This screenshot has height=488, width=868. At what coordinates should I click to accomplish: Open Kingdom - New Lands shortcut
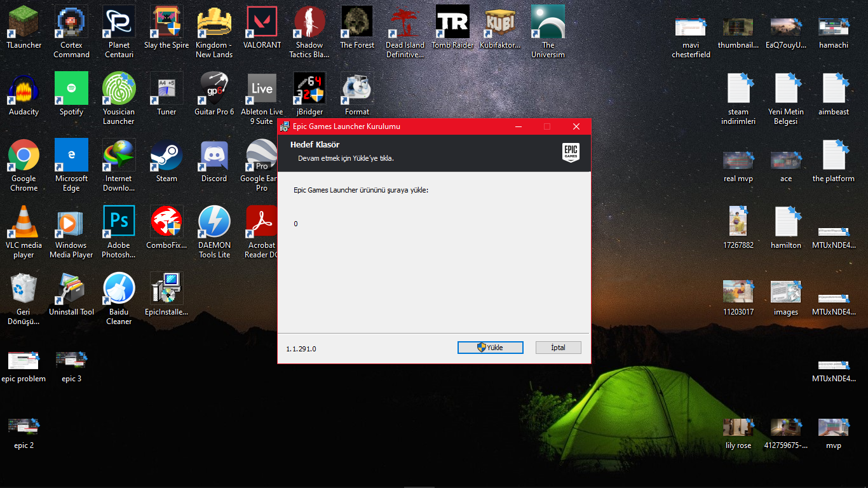pyautogui.click(x=214, y=32)
